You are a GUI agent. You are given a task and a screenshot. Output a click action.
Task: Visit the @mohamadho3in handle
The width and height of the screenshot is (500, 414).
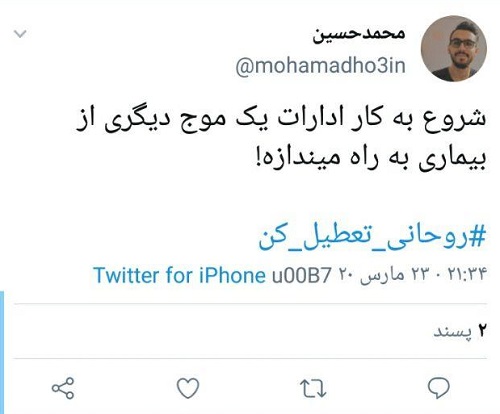(x=320, y=66)
